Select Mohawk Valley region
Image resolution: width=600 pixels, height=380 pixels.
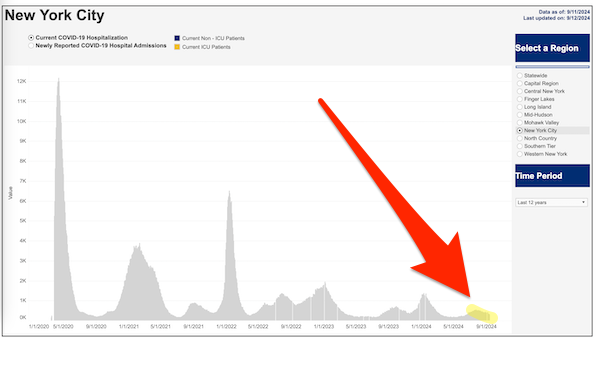pyautogui.click(x=520, y=122)
